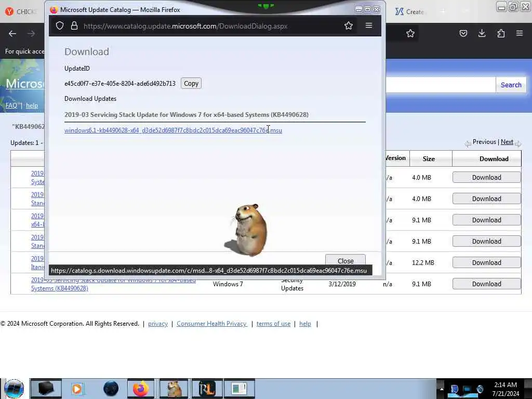Download the first 4.0 MB update
The width and height of the screenshot is (532, 399).
[486, 178]
